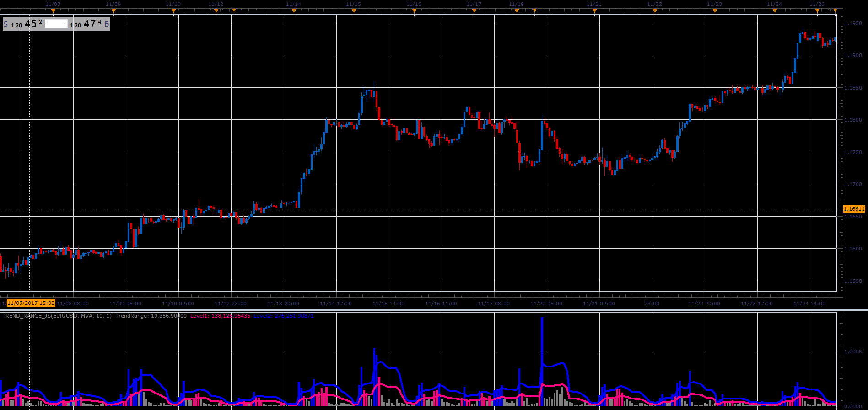Click the blue Level2 value label
The image size is (868, 410).
pyautogui.click(x=284, y=316)
